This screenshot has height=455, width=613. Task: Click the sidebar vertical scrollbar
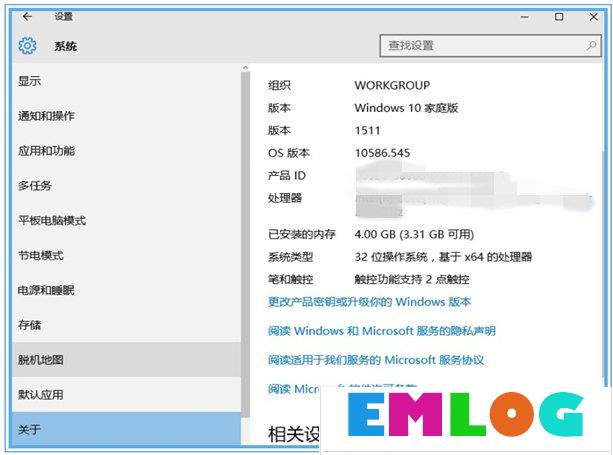(245, 244)
